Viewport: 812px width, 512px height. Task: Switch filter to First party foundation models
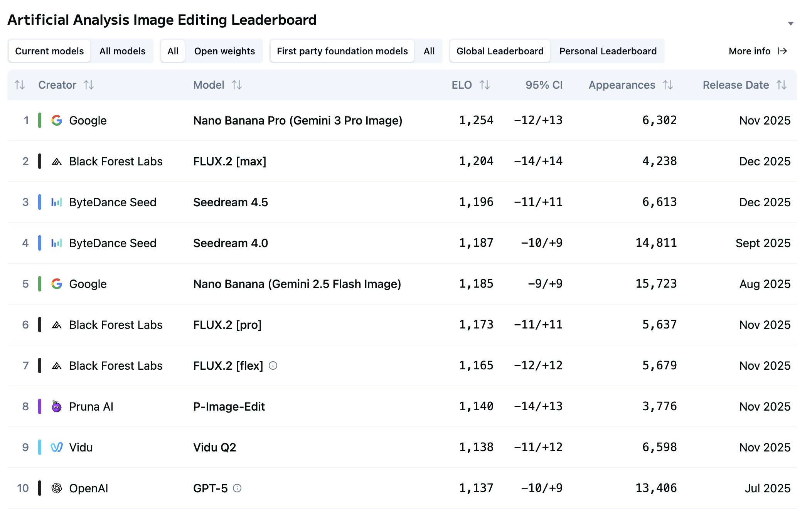point(342,51)
